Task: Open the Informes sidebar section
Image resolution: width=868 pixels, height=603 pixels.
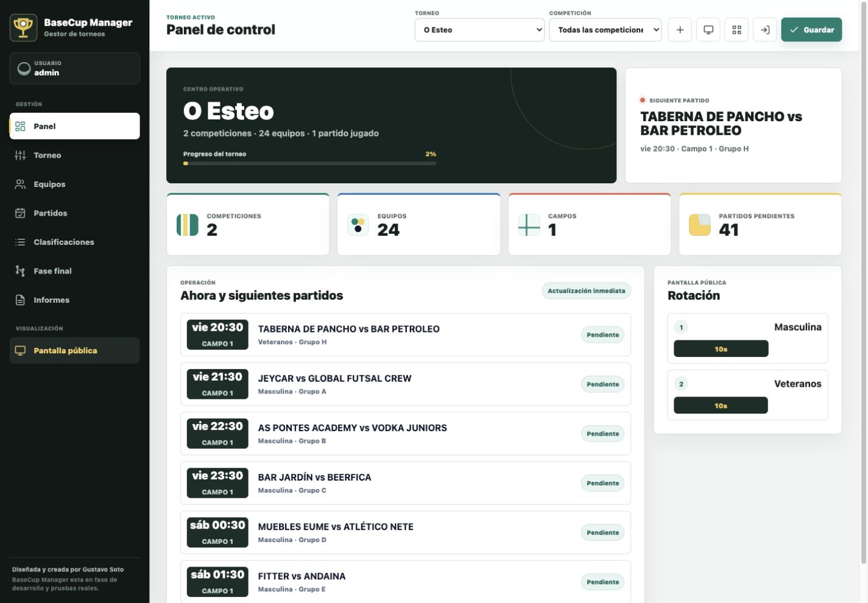Action: (75, 300)
